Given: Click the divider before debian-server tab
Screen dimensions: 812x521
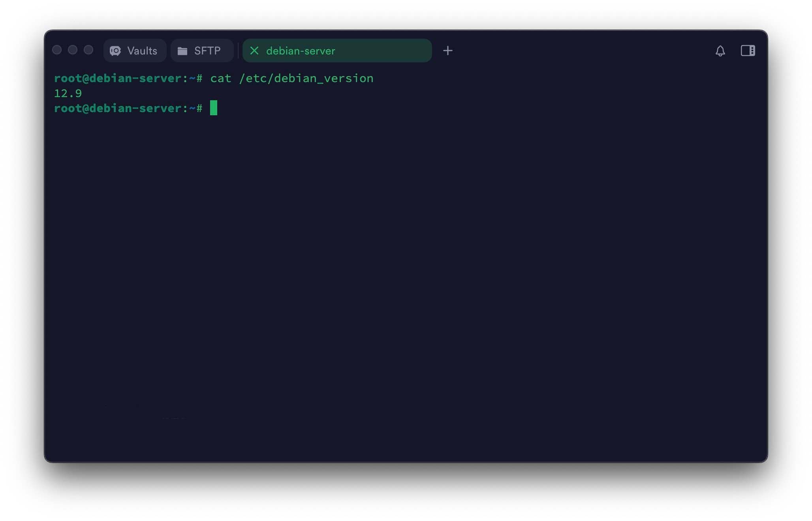Looking at the screenshot, I should 238,51.
